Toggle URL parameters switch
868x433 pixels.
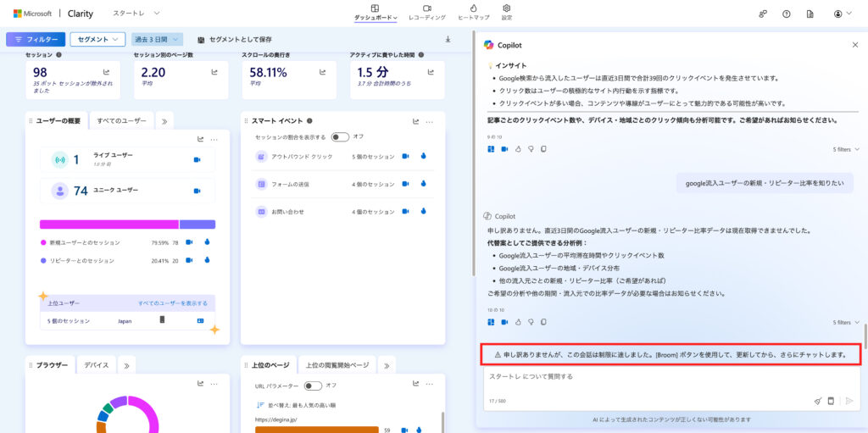tap(313, 386)
